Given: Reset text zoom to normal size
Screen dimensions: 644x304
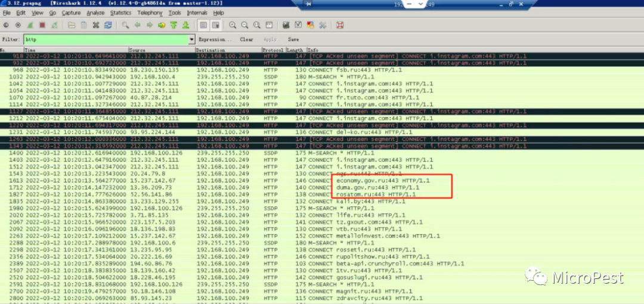Looking at the screenshot, I should pyautogui.click(x=256, y=26).
